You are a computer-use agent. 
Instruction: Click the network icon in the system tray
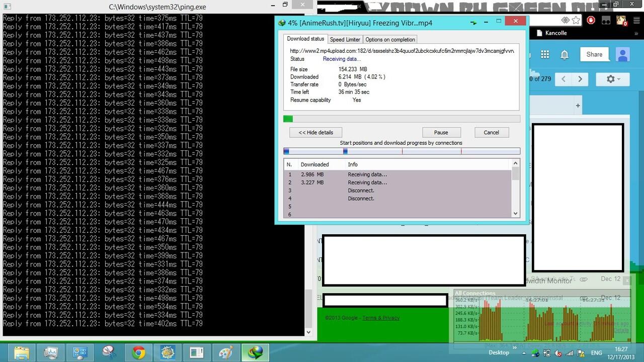[x=571, y=353]
